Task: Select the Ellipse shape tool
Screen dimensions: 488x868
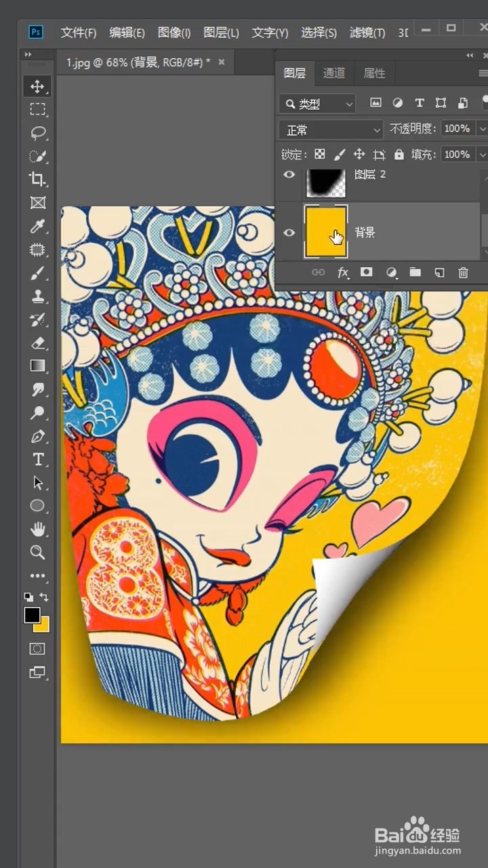Action: (x=37, y=506)
